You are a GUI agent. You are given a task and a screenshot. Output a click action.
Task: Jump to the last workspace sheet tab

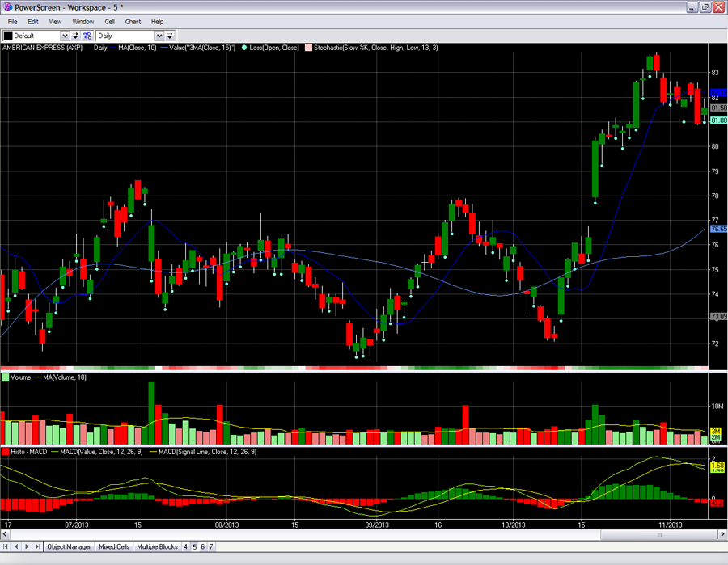(x=37, y=547)
